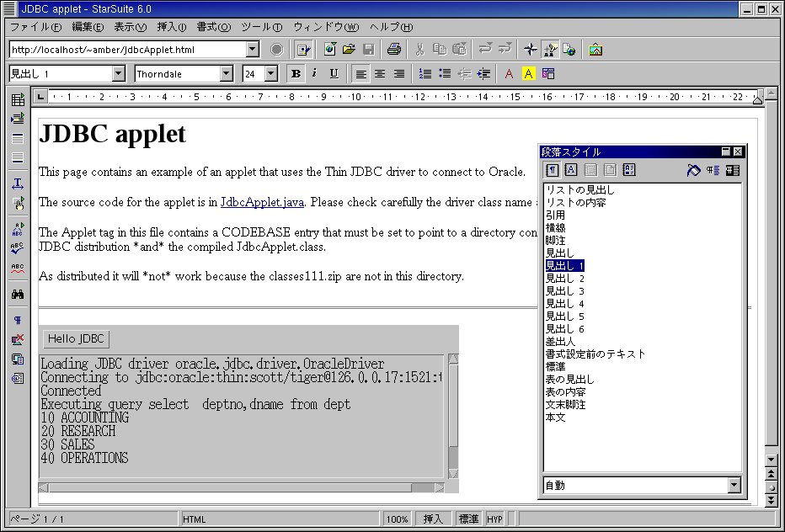Image resolution: width=785 pixels, height=532 pixels.
Task: Click the Background color icon
Action: [x=548, y=74]
